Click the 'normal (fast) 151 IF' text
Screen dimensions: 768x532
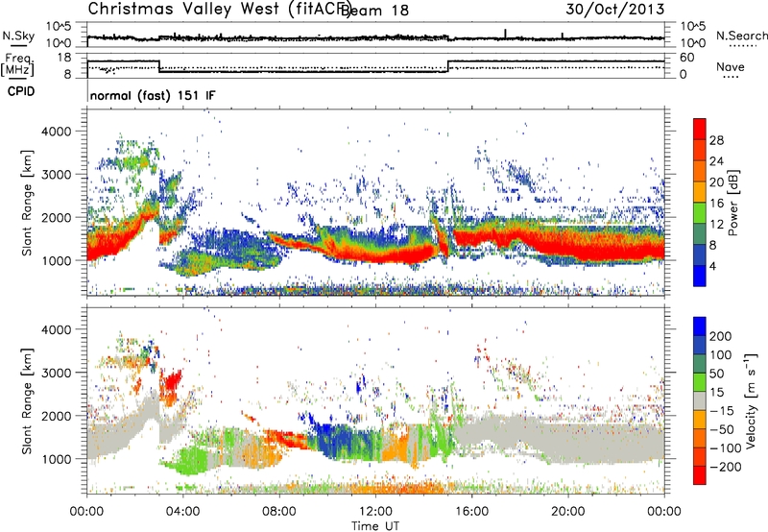click(x=153, y=95)
